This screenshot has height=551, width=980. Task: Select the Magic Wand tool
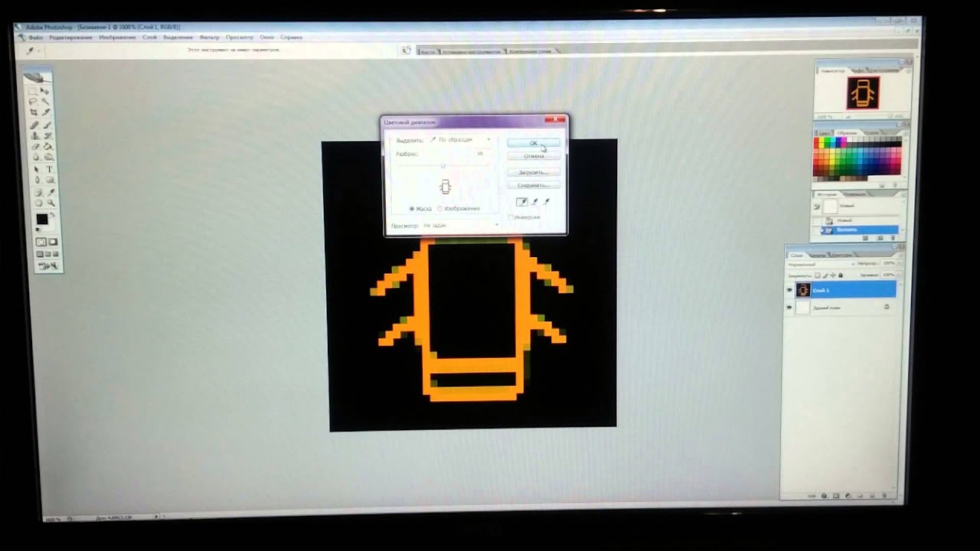46,101
